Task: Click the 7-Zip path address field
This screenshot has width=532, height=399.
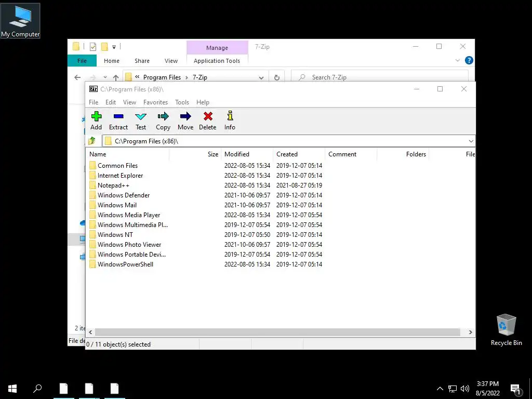Action: pyautogui.click(x=288, y=141)
